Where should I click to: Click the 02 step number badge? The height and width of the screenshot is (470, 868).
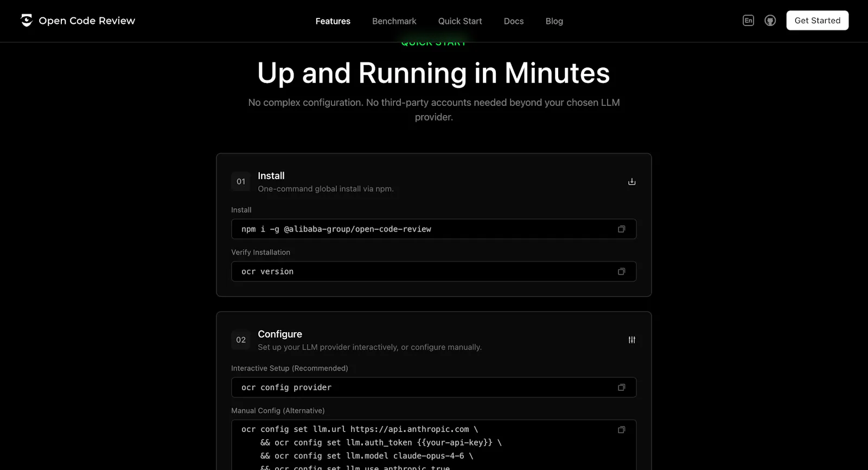tap(241, 340)
